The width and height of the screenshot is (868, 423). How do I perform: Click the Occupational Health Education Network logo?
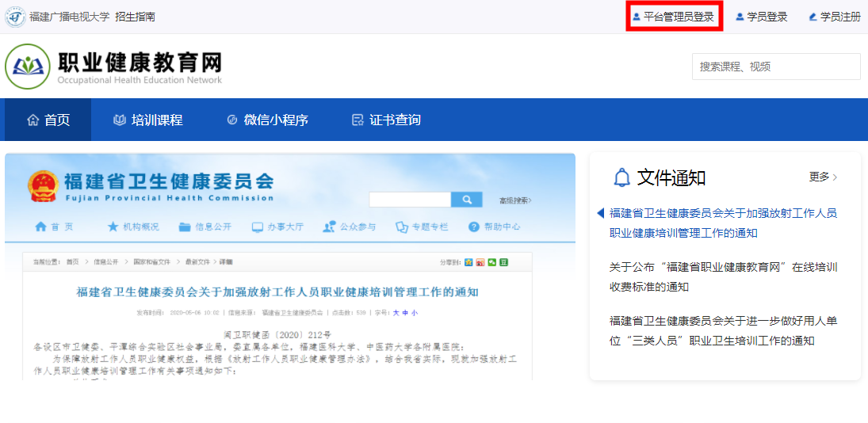[x=28, y=67]
